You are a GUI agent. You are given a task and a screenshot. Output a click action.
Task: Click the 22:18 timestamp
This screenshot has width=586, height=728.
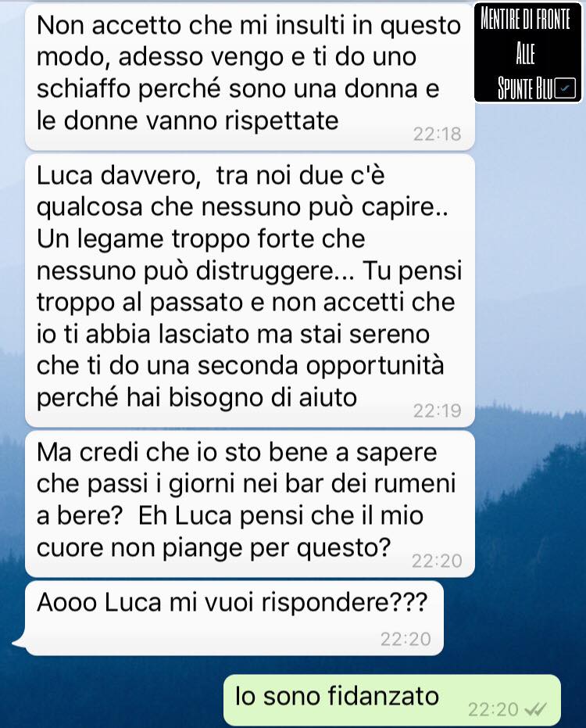(437, 134)
